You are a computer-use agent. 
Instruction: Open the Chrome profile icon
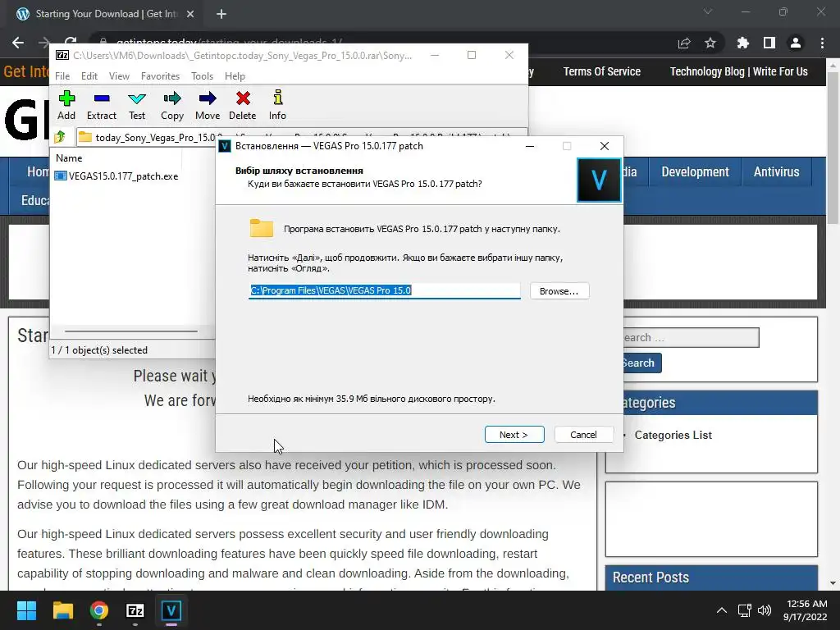[796, 43]
